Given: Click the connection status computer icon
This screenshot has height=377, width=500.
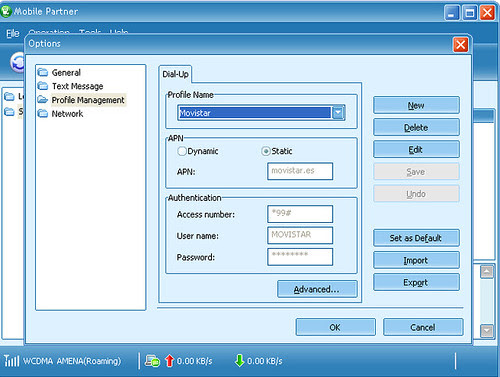Looking at the screenshot, I should click(152, 361).
